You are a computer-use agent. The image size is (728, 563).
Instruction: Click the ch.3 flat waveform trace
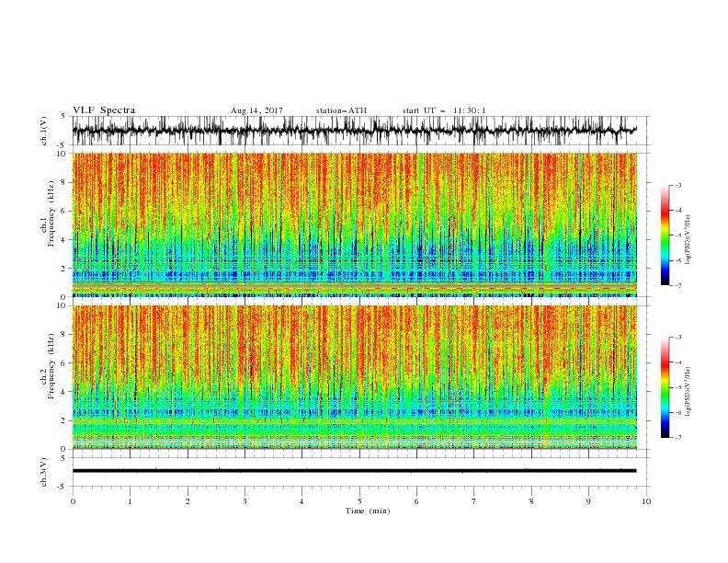tap(354, 471)
